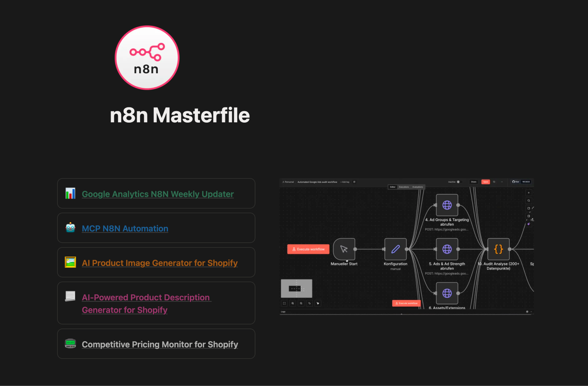Open Competitive Pricing Monitor for Shopify link
This screenshot has height=386, width=588.
160,344
